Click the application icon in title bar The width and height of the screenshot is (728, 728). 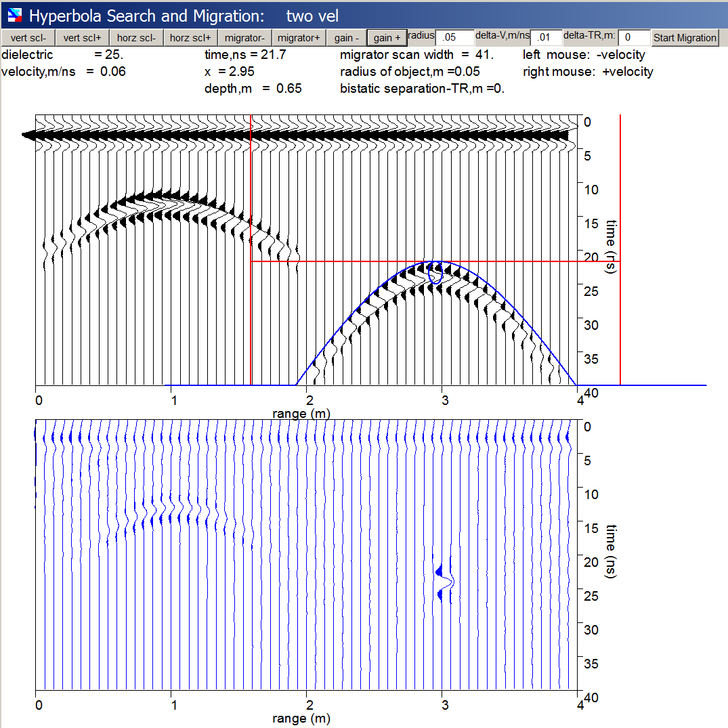click(15, 16)
